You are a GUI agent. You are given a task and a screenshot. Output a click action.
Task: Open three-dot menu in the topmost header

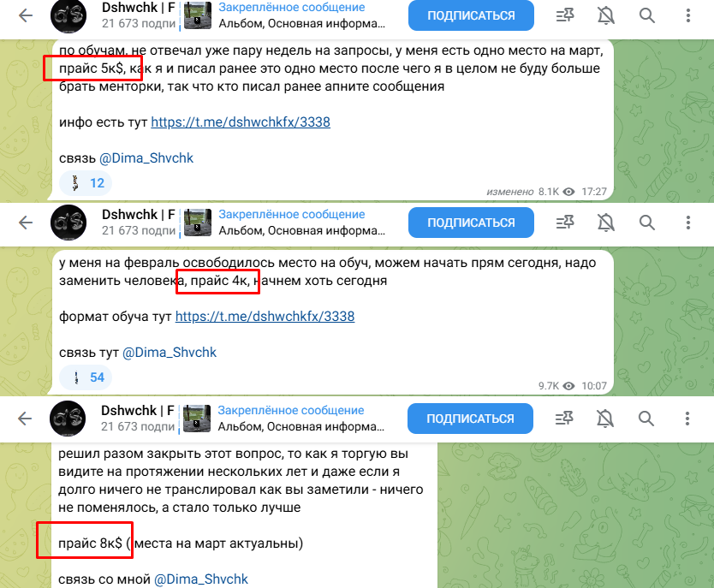[688, 15]
